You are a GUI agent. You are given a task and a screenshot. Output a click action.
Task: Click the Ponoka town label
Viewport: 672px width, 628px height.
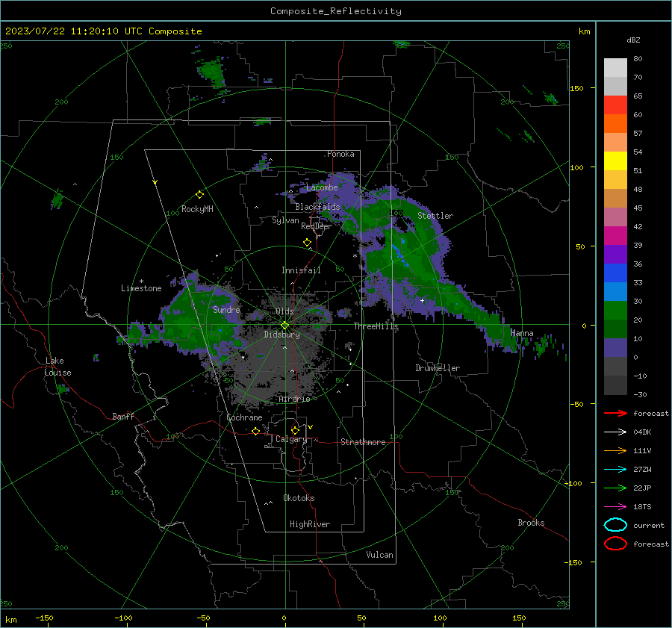(x=340, y=154)
